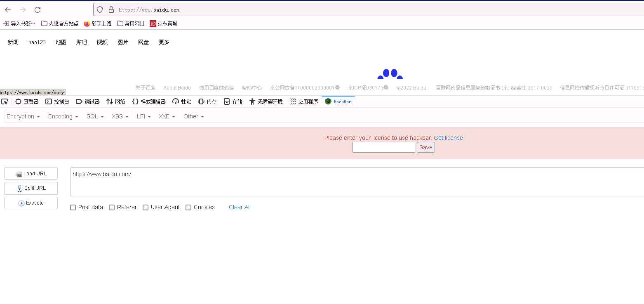Reload the page with the refresh icon
Viewport: 644px width, 304px height.
pos(38,10)
